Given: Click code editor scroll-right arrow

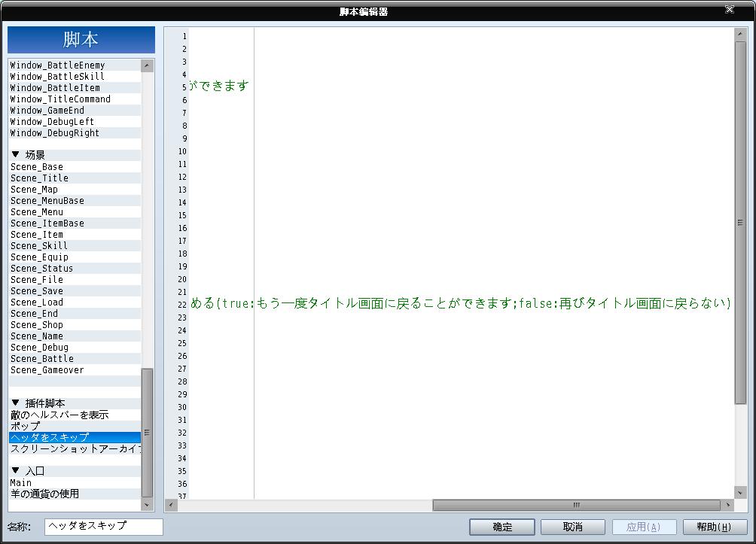Looking at the screenshot, I should pos(727,505).
